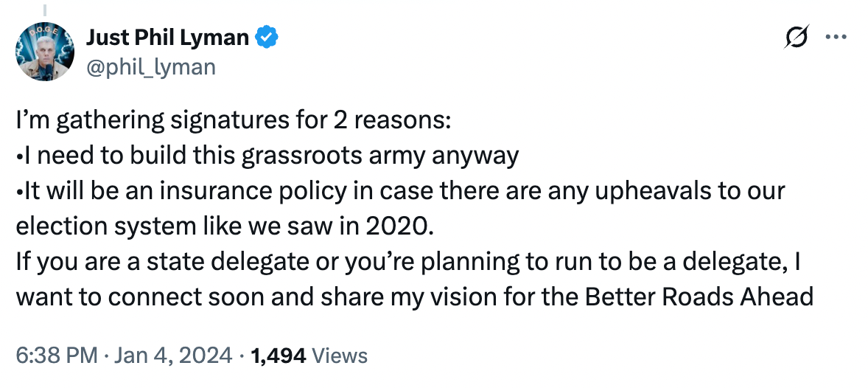Click the word Views beside 1,494
Viewport: 868px width, 388px height.
point(340,356)
